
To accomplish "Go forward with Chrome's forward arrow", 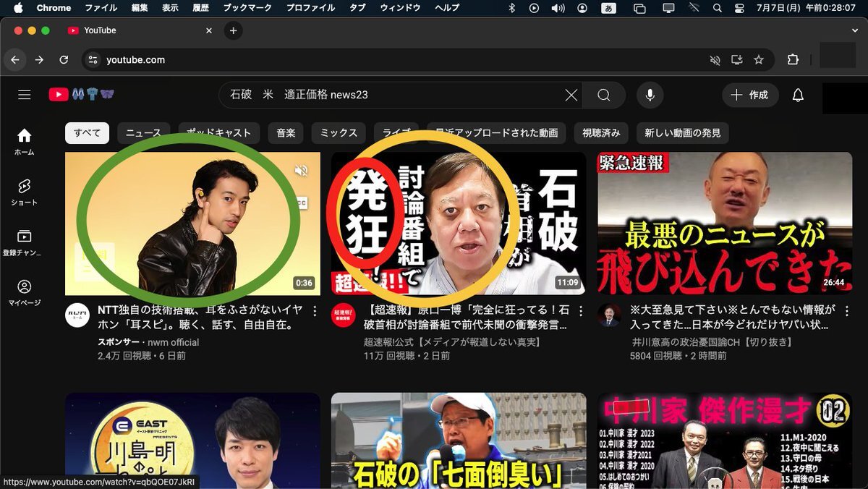I will click(x=39, y=60).
